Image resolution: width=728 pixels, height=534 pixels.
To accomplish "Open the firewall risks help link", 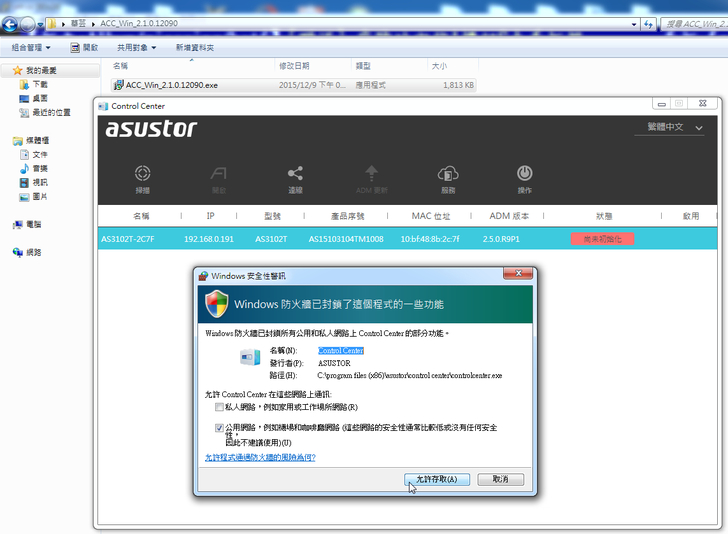I will (260, 457).
